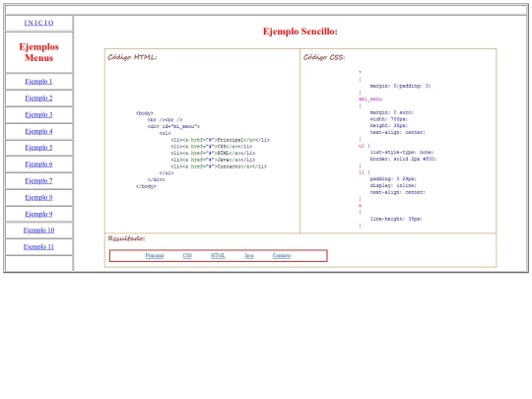
Task: Go to Ejemplo 2
Action: click(x=38, y=99)
